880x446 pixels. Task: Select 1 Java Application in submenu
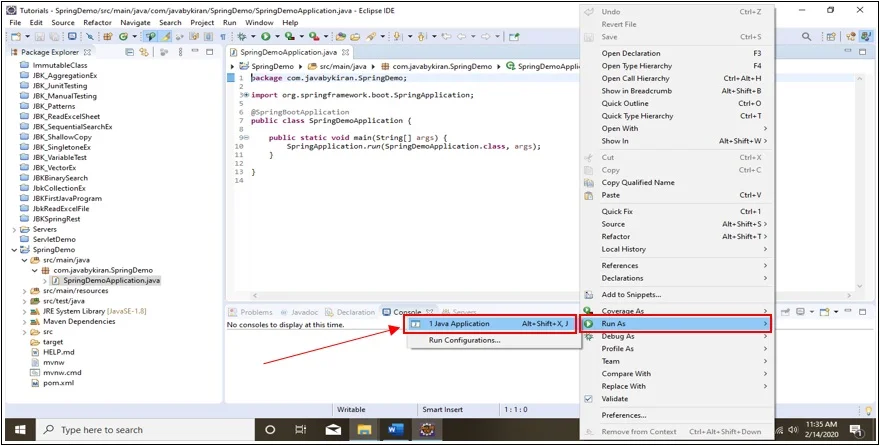tap(491, 324)
